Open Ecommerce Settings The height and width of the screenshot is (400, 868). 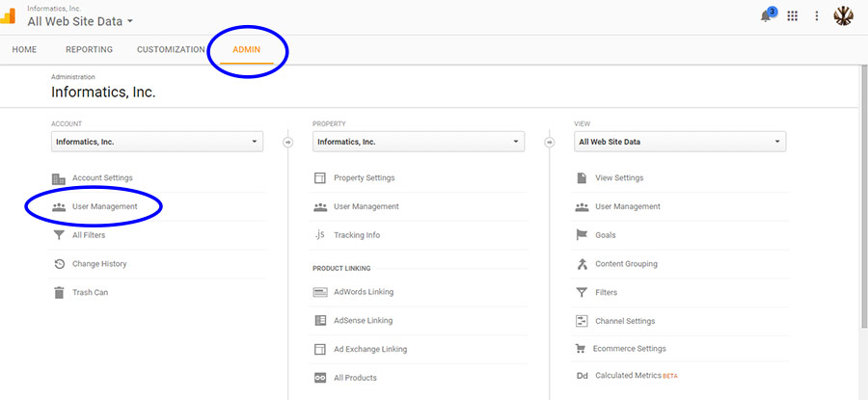pos(629,349)
